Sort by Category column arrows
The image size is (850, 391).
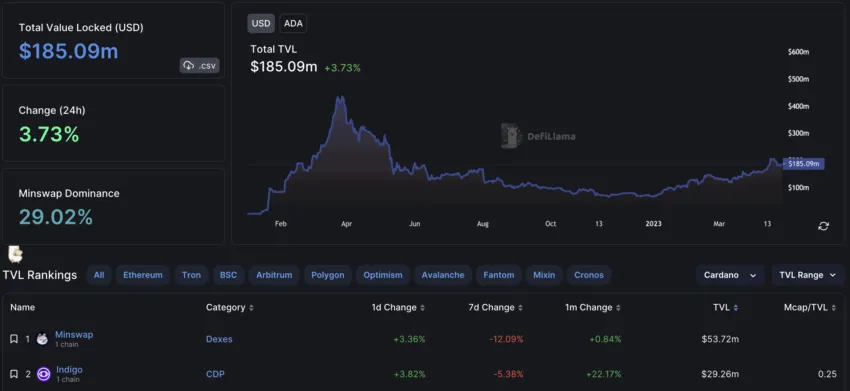click(x=252, y=308)
